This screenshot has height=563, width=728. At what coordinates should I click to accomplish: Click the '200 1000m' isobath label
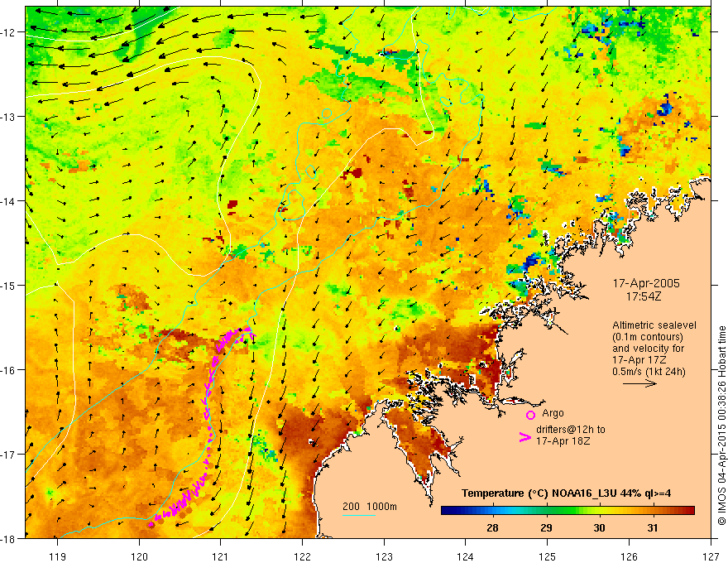pyautogui.click(x=370, y=507)
